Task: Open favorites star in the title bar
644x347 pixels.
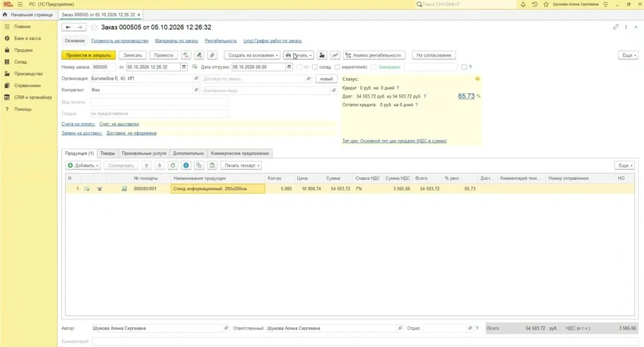Action: point(546,4)
